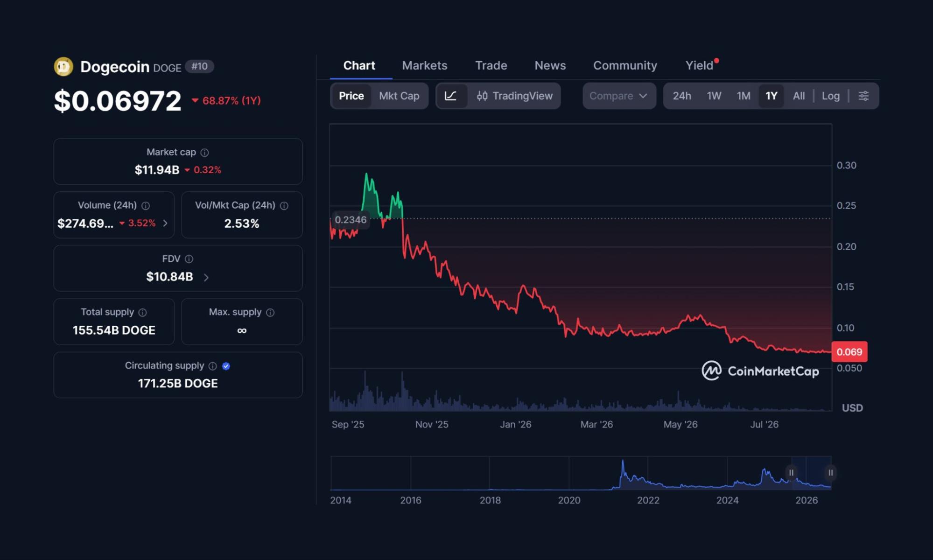Image resolution: width=933 pixels, height=560 pixels.
Task: Click the $0.06972 price text
Action: pos(118,101)
